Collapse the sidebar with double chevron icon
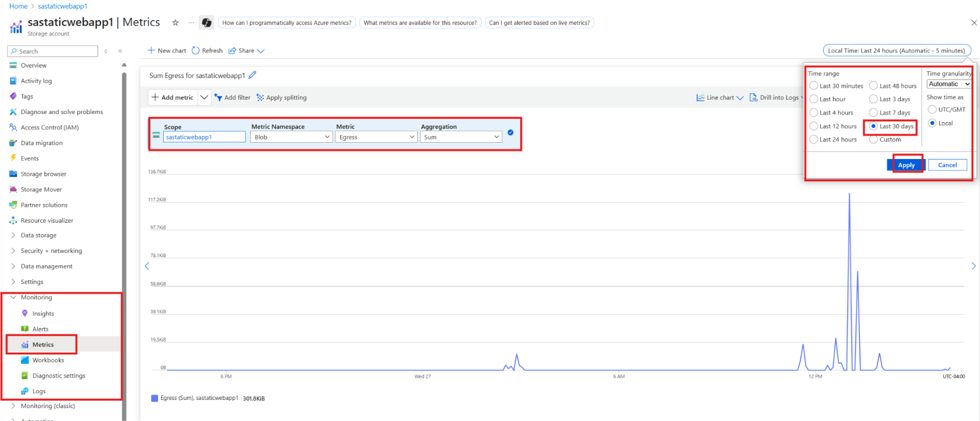The image size is (980, 421). point(120,51)
